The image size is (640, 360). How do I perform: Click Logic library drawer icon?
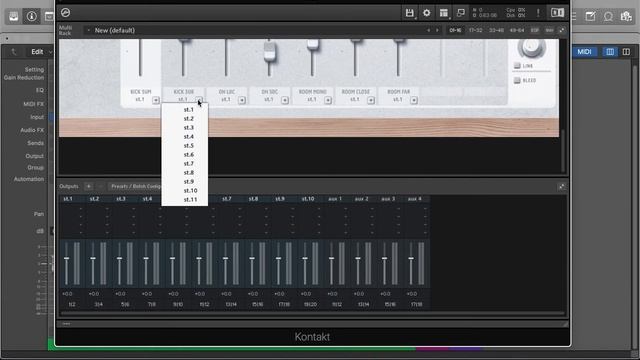[x=13, y=16]
